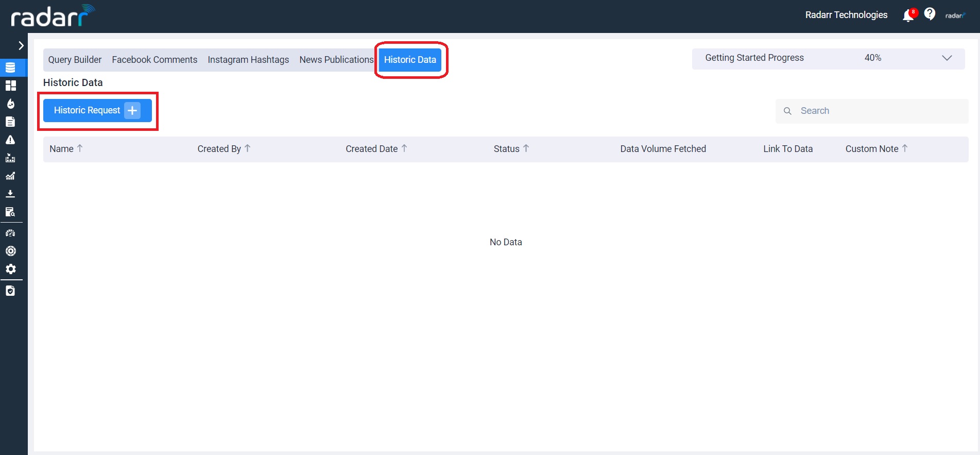The image size is (980, 455).
Task: Click into the Search input field
Action: (872, 111)
